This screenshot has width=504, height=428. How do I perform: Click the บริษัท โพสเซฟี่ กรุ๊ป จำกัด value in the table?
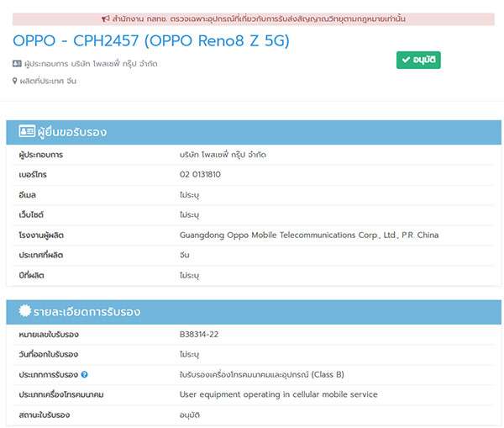223,155
